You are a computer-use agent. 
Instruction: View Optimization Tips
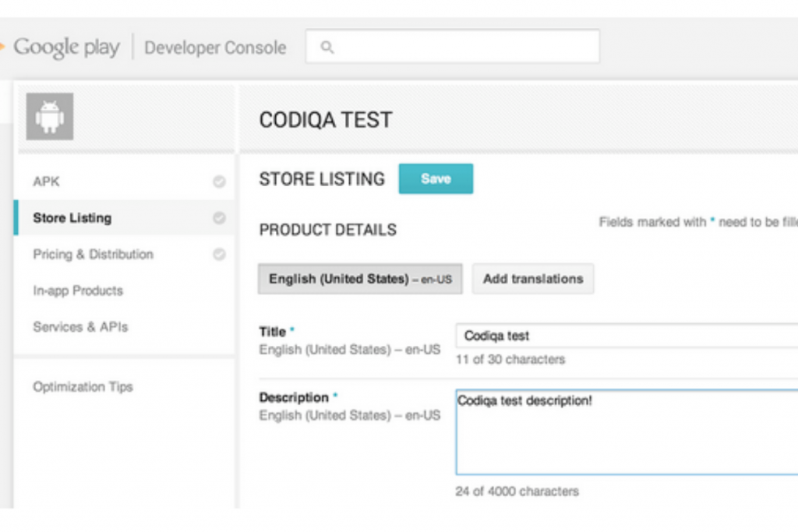[x=83, y=387]
